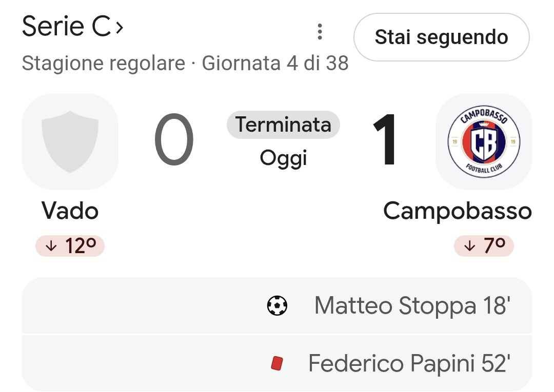Toggle the Stai seguendo follow button

click(x=441, y=37)
